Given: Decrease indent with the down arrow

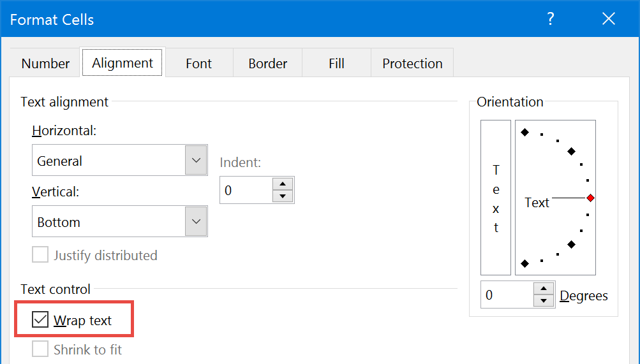Looking at the screenshot, I should (x=283, y=196).
